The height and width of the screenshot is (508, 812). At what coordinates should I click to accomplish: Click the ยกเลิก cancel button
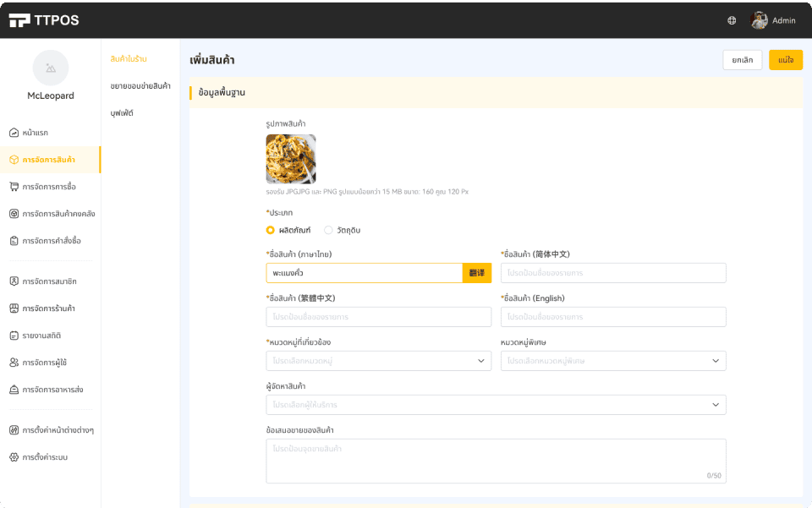click(x=742, y=60)
